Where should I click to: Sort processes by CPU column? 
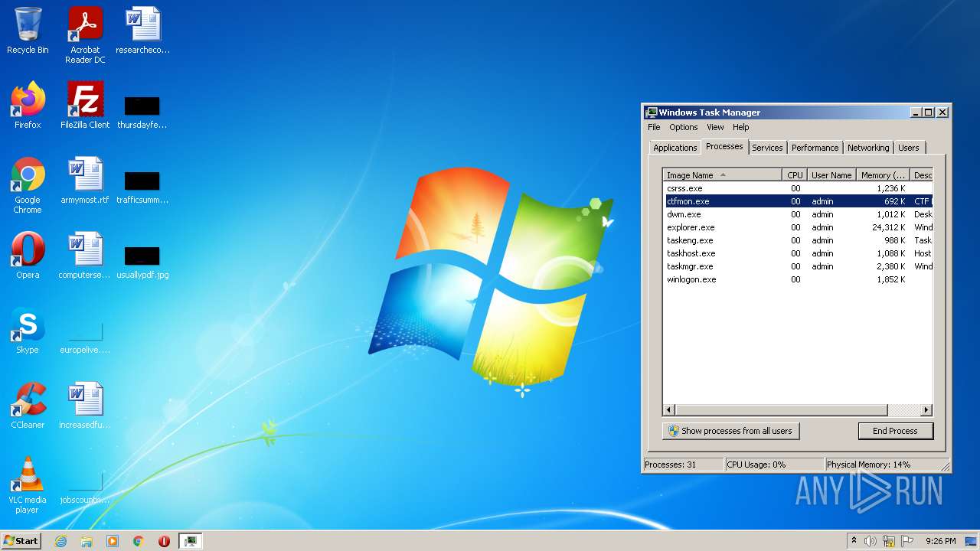[x=795, y=175]
